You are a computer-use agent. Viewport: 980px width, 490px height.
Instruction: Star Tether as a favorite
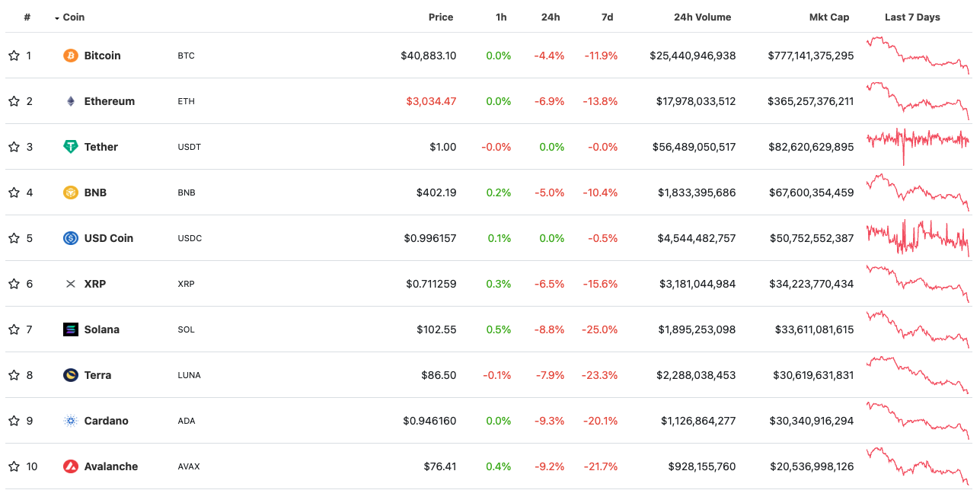pos(14,147)
